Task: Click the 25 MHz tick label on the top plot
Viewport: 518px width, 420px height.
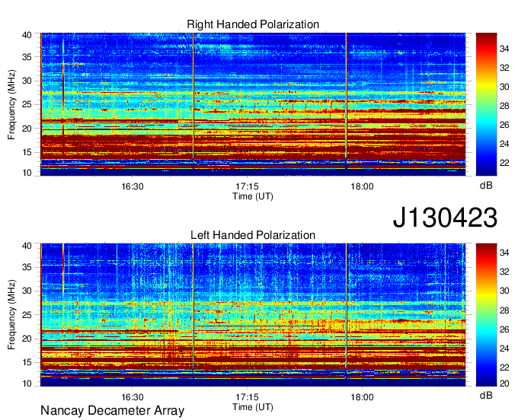Action: 27,104
